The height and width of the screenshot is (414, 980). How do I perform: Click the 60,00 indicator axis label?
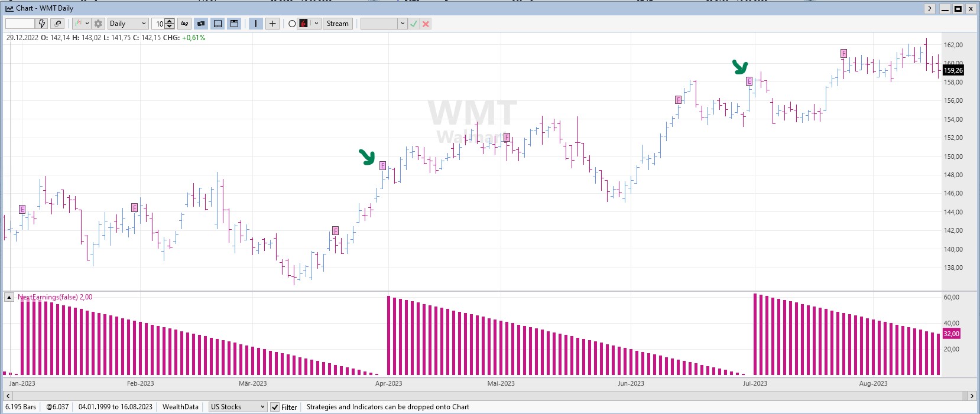952,297
